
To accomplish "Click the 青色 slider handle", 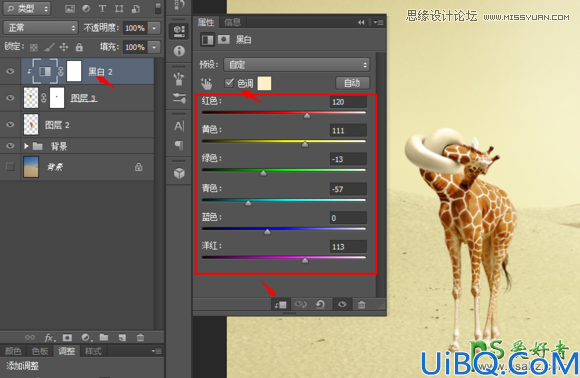I will pos(248,203).
